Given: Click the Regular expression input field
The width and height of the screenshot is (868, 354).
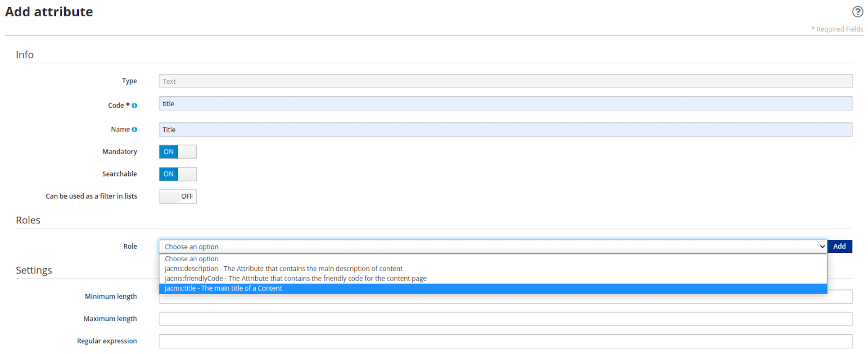Looking at the screenshot, I should coord(505,341).
